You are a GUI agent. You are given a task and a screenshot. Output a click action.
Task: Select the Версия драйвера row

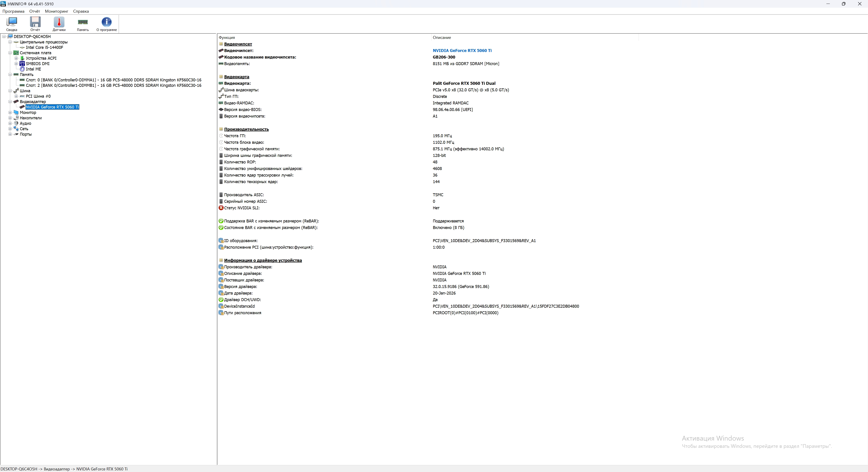click(x=241, y=287)
